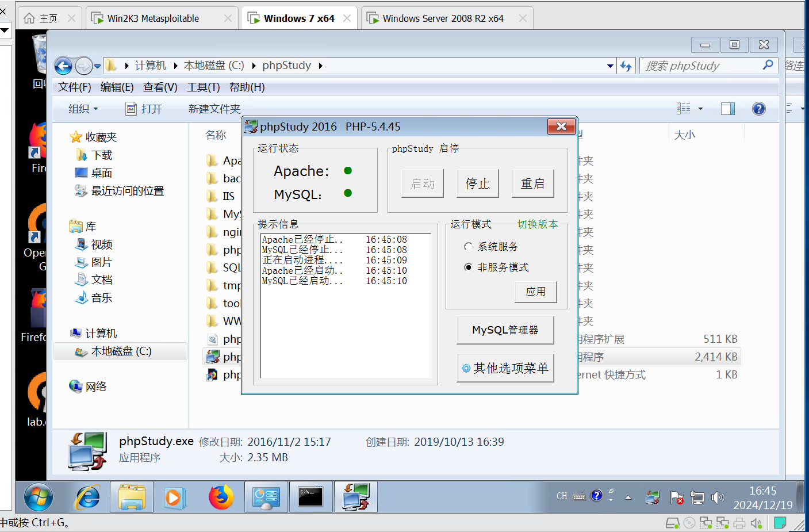Click the change view icon in Explorer toolbar
This screenshot has height=532, width=809.
tap(684, 109)
